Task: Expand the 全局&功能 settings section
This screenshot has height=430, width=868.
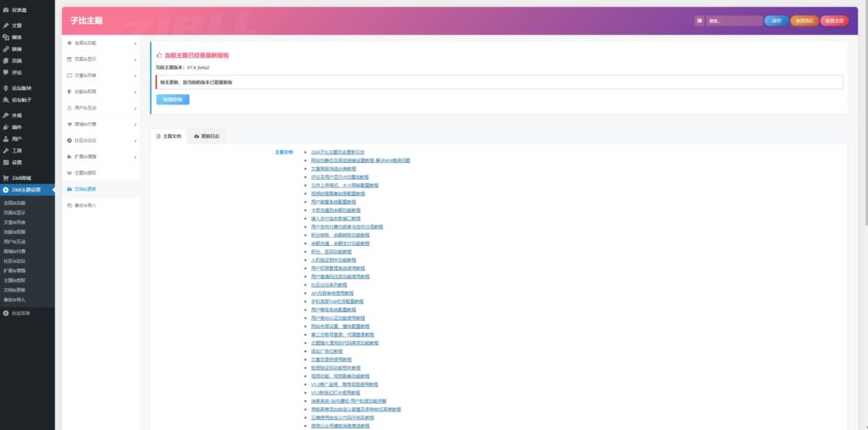Action: (x=102, y=42)
